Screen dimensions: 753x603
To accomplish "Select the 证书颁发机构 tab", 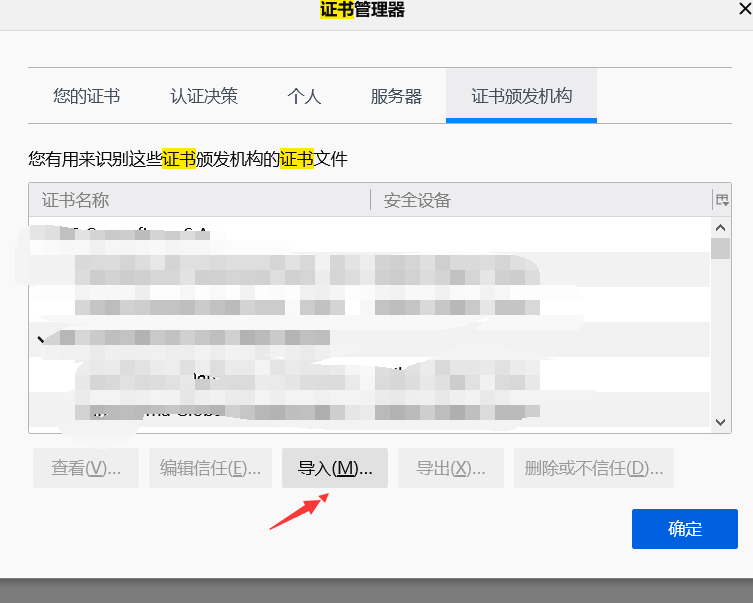I will (522, 96).
